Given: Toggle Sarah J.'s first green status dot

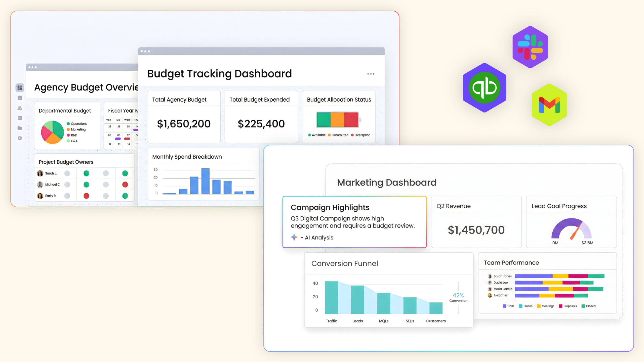Looking at the screenshot, I should pyautogui.click(x=86, y=173).
